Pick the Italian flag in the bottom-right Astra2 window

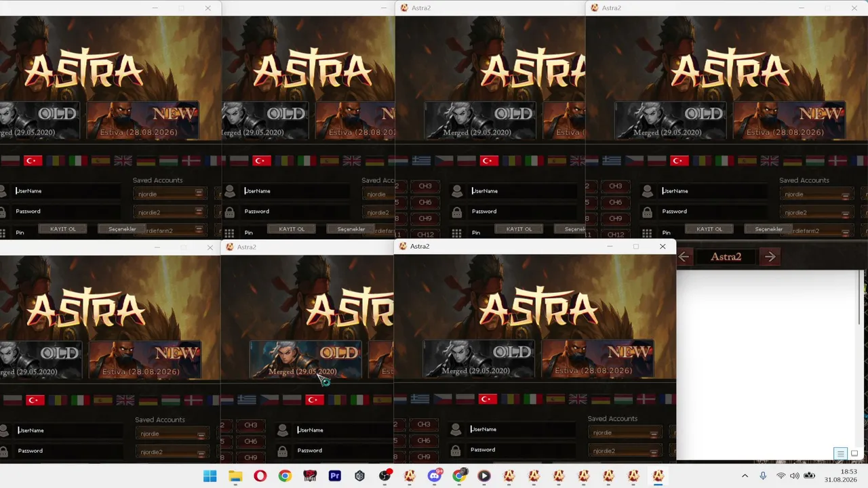coord(533,399)
